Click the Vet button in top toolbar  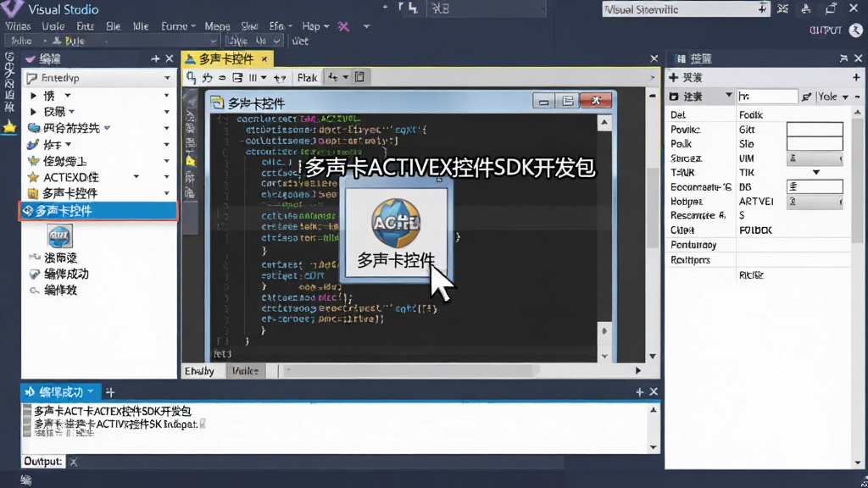[x=300, y=41]
